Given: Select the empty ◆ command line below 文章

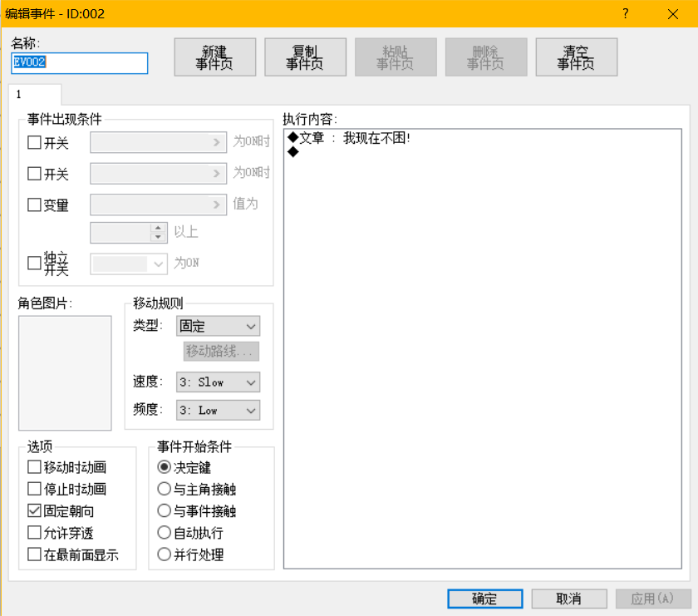Looking at the screenshot, I should point(293,152).
